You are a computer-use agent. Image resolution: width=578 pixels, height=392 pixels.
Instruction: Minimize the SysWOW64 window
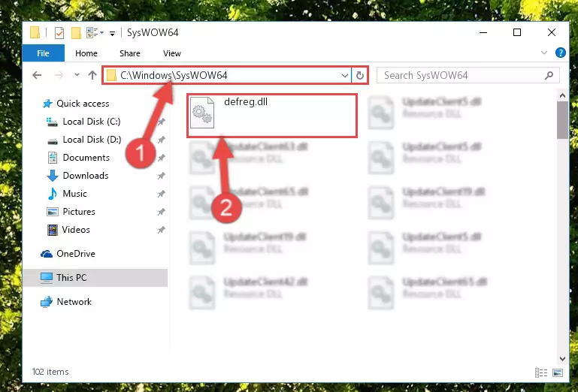(483, 33)
